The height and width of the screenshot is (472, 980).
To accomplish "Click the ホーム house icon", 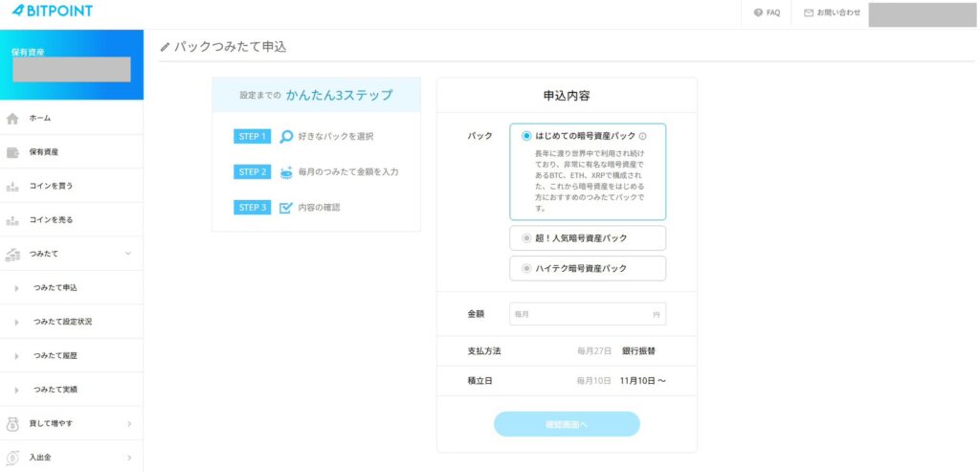I will pos(12,119).
